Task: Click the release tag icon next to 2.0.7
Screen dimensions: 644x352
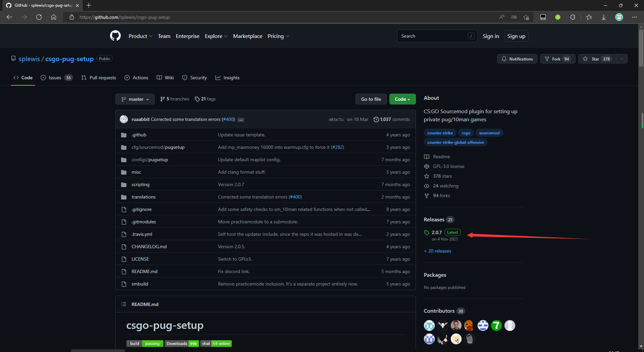Action: coord(427,232)
